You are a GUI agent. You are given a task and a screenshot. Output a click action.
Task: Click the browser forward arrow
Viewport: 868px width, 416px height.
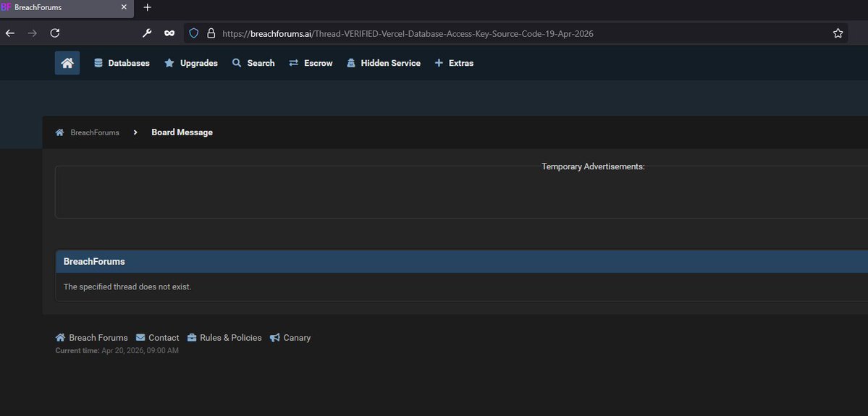[32, 33]
